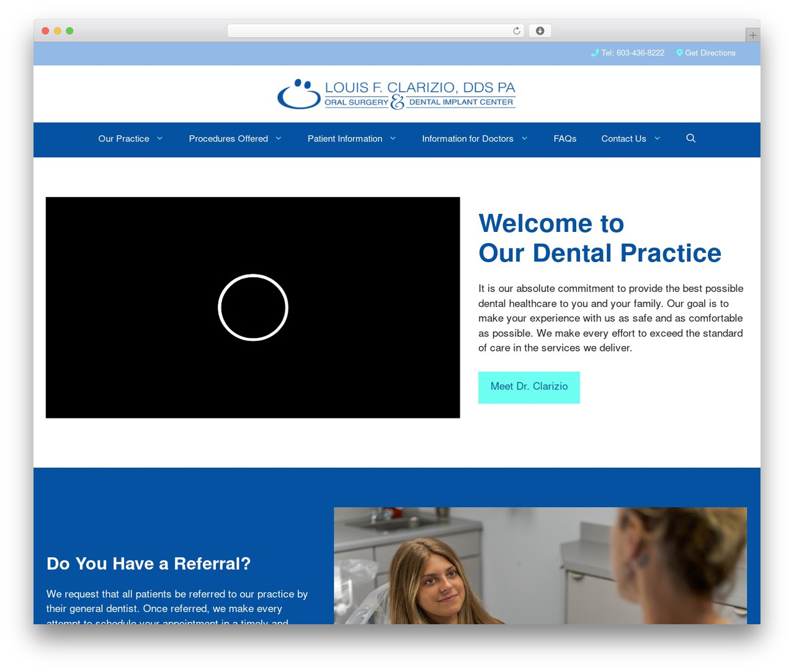Viewport: 794px width, 672px height.
Task: Expand the Contact Us dropdown arrow
Action: pos(657,138)
